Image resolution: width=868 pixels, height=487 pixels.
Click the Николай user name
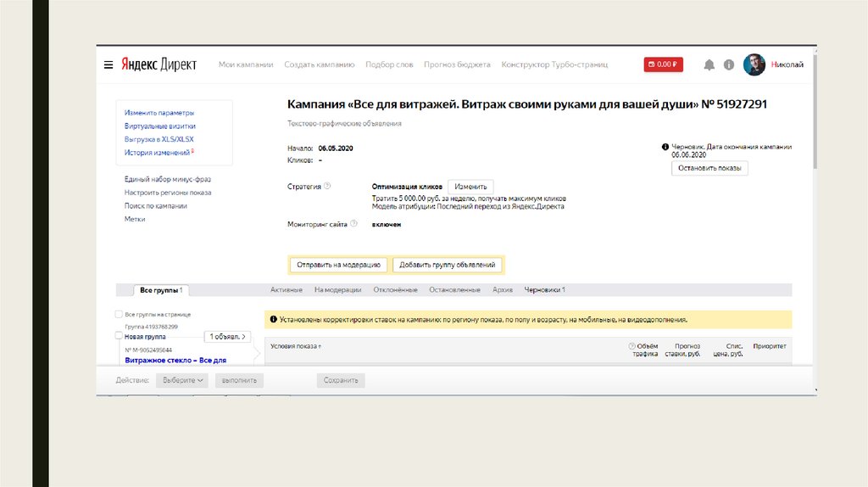pos(787,64)
